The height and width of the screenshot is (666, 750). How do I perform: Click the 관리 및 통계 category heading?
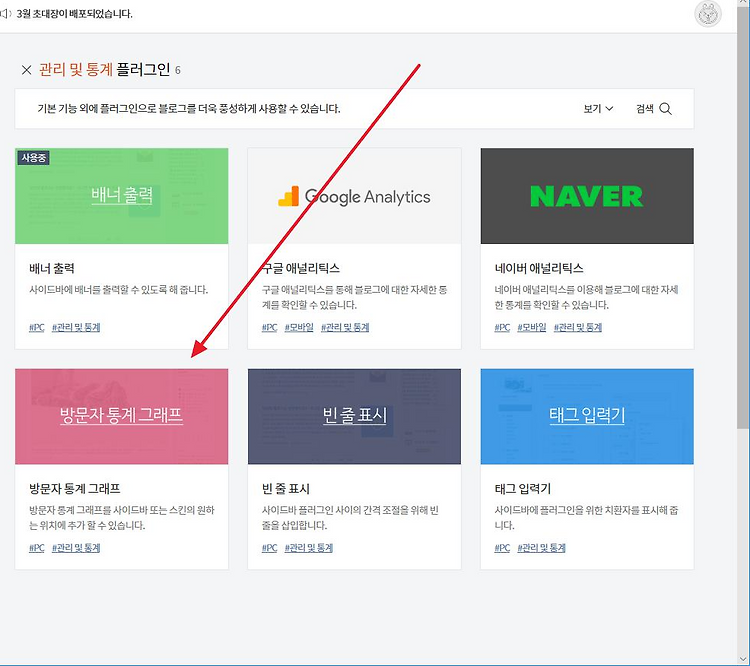76,69
